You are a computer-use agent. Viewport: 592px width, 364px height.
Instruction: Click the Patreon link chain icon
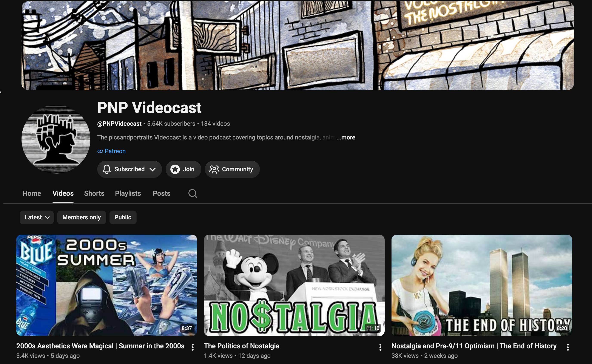tap(100, 151)
